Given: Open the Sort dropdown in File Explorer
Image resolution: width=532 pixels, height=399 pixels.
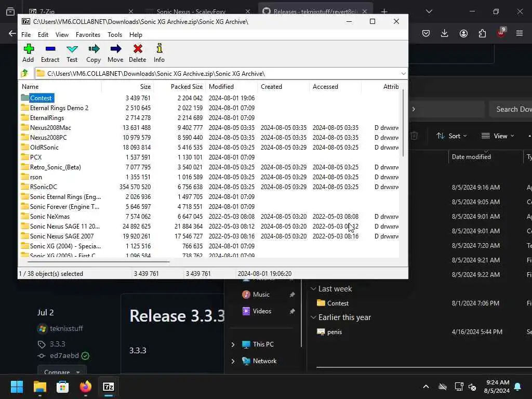Looking at the screenshot, I should point(451,136).
